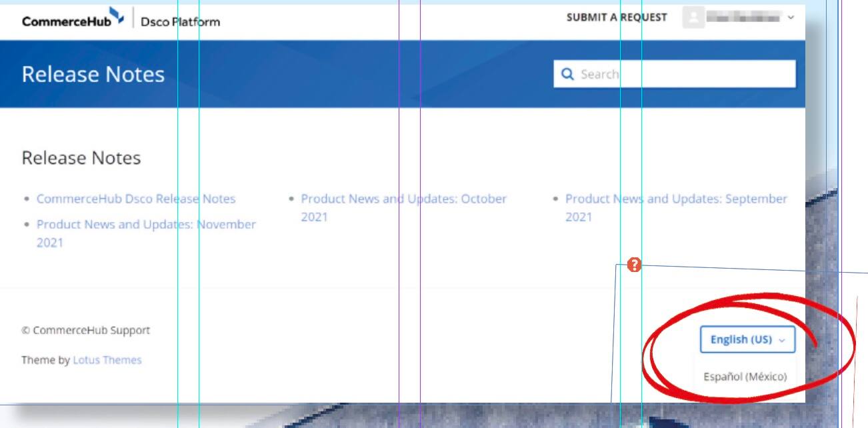Click the red question mark marker
Viewport: 868px width, 428px height.
[x=635, y=265]
